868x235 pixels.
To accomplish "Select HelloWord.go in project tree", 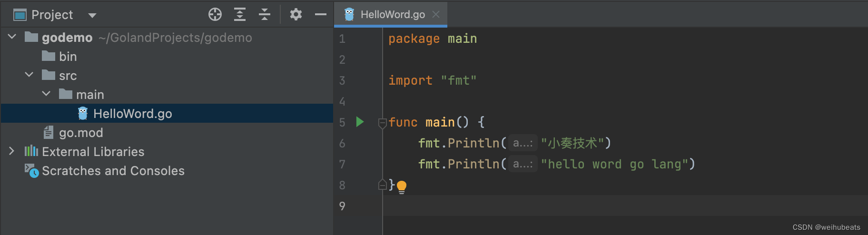I will point(132,114).
